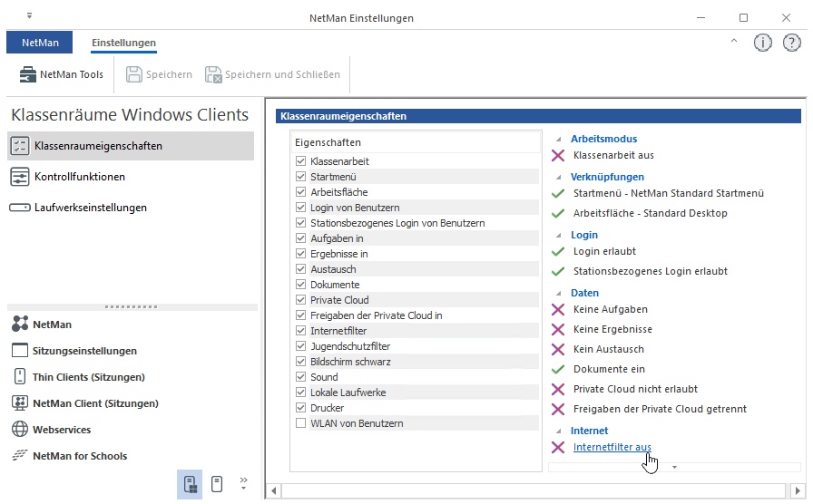Switch to the Einstellungen tab
813x504 pixels.
pos(124,43)
